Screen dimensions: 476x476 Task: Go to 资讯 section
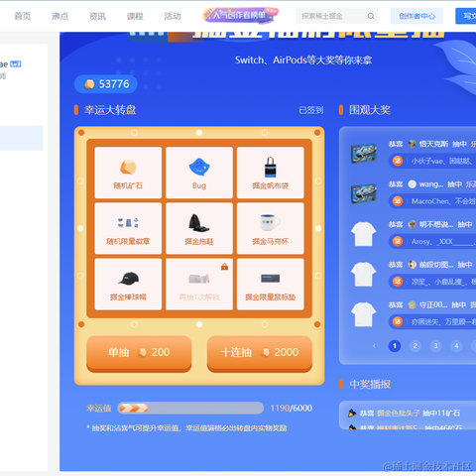[x=97, y=16]
